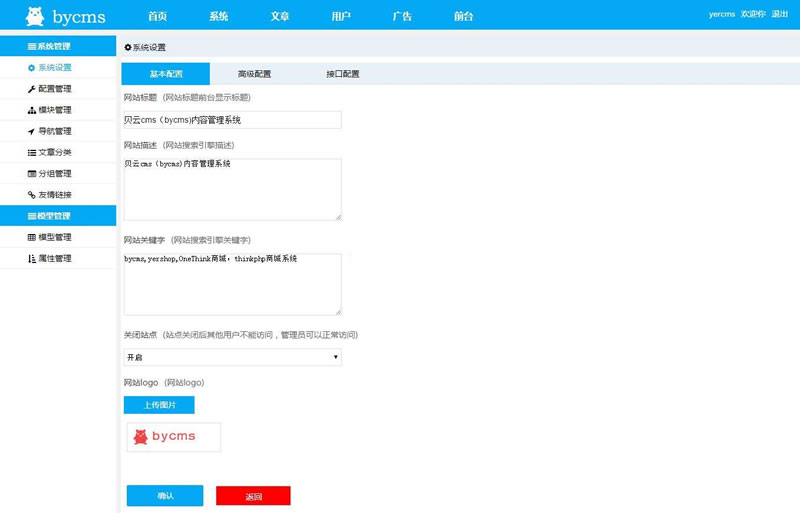Click the 退出 logout link
Image resolution: width=800 pixels, height=513 pixels.
[780, 15]
